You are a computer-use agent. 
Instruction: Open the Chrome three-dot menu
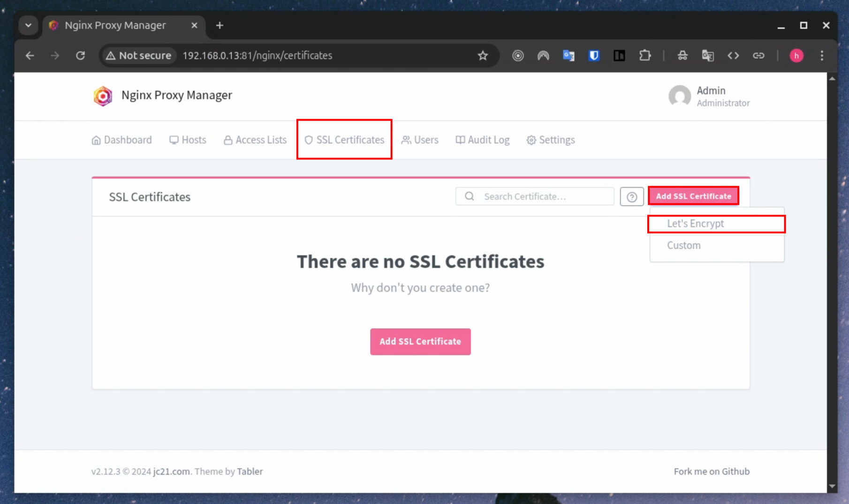[822, 56]
